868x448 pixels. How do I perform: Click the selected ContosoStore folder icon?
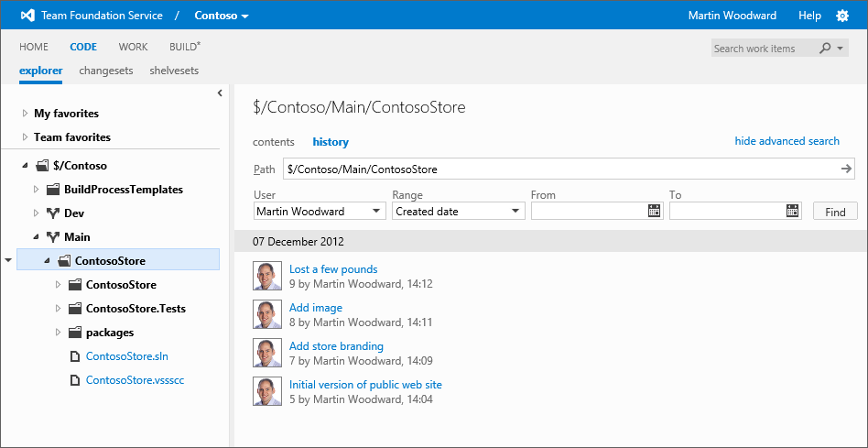(x=64, y=260)
